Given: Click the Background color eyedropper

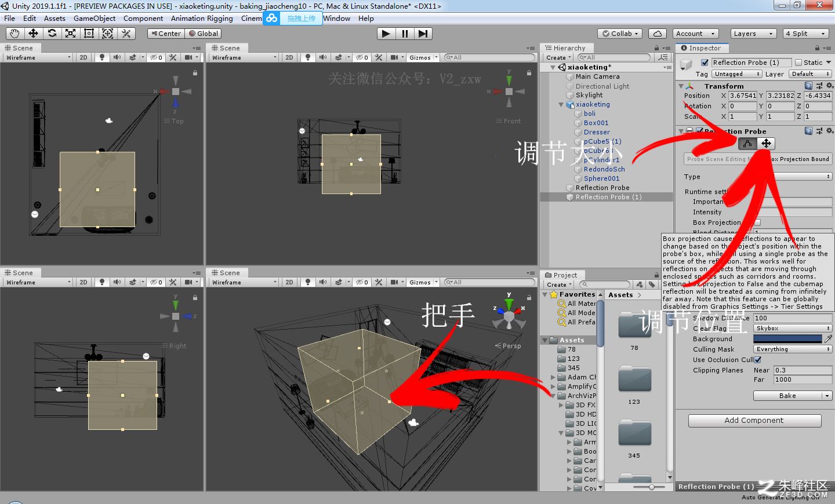Looking at the screenshot, I should (x=828, y=338).
